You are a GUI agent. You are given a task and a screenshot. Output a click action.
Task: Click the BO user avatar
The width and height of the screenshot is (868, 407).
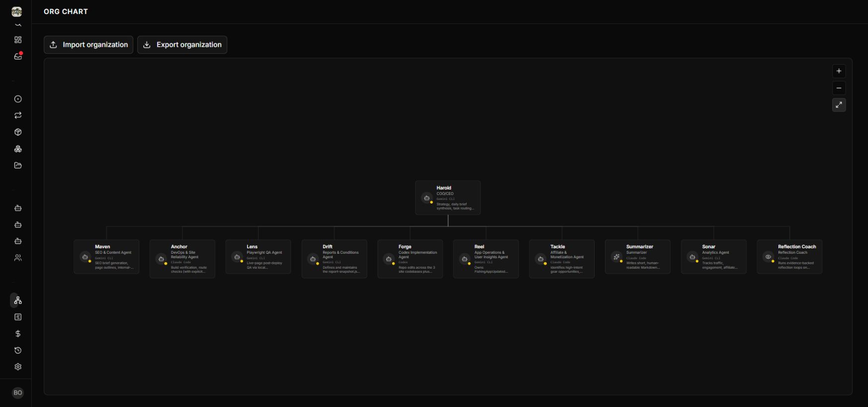[x=18, y=393]
